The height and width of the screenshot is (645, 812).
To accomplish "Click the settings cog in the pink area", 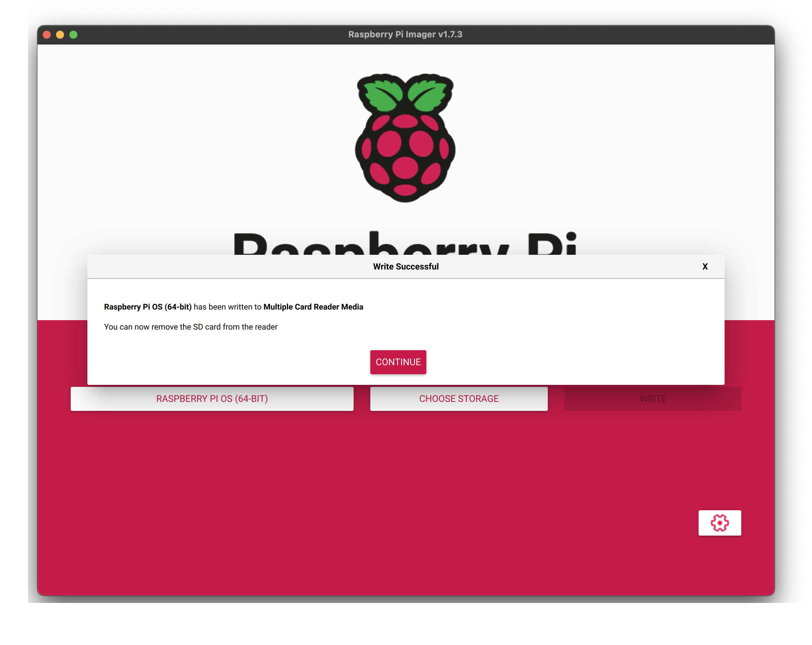I will (x=720, y=523).
